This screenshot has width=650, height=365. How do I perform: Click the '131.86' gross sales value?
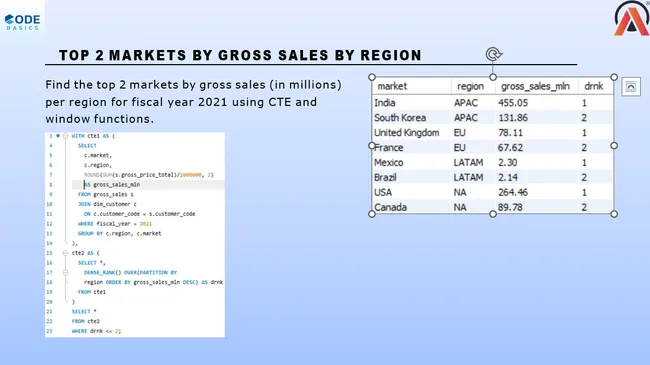[x=513, y=118]
